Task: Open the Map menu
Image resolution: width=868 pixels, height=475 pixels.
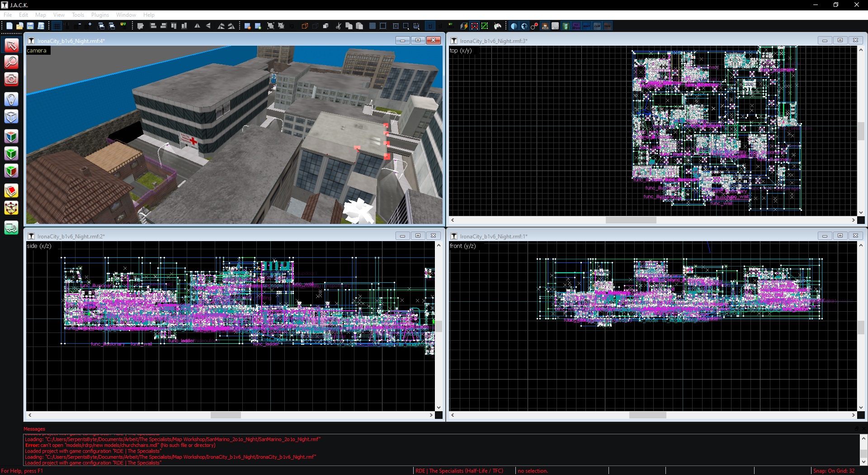Action: (41, 15)
